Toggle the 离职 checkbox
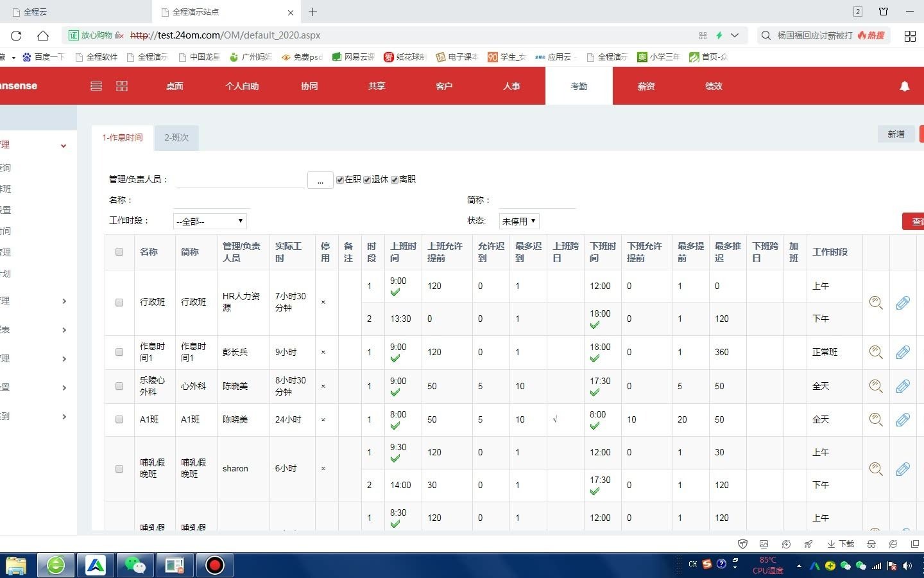The height and width of the screenshot is (578, 924). [x=395, y=180]
